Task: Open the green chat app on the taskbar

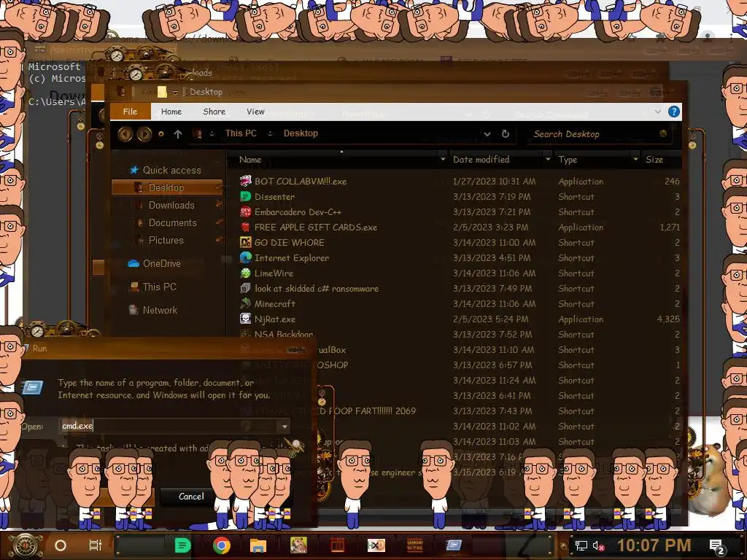Action: 182,545
